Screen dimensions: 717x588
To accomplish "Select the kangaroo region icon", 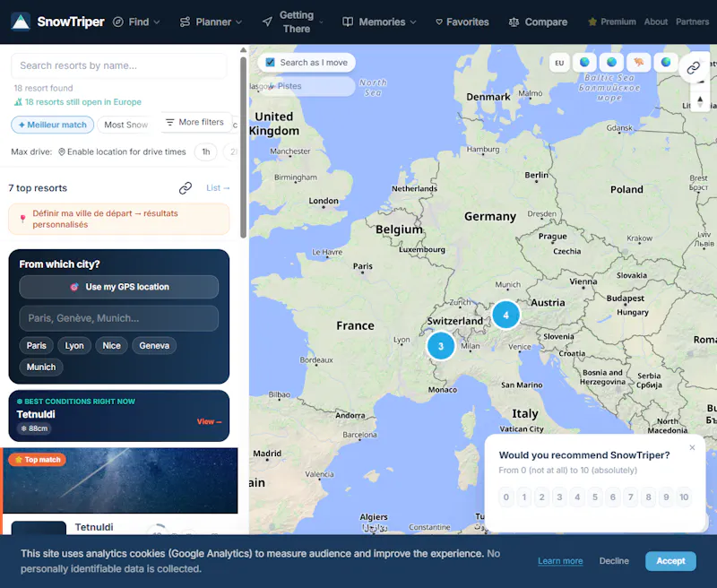I will click(639, 62).
